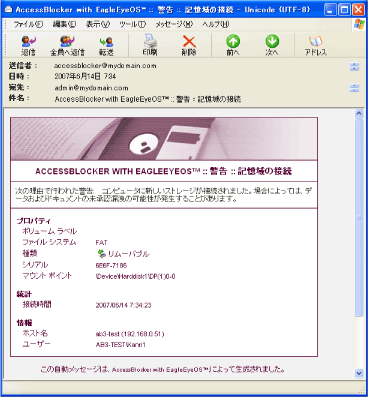The height and width of the screenshot is (397, 368).
Task: Close the message window
Action: [358, 10]
